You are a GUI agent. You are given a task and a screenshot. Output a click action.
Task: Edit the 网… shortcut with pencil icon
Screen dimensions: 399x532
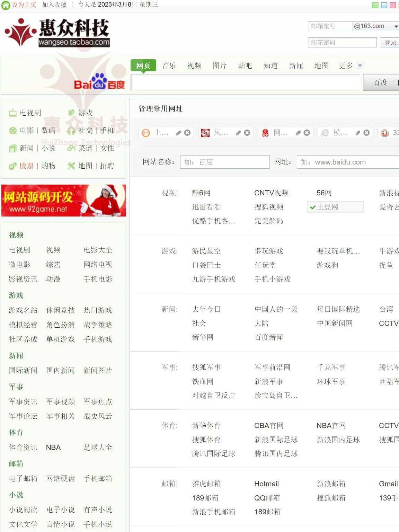coord(298,133)
